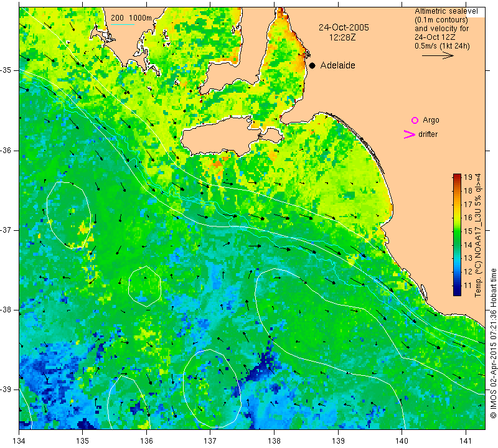Click the drifter legend label
The height and width of the screenshot is (448, 498).
(428, 134)
